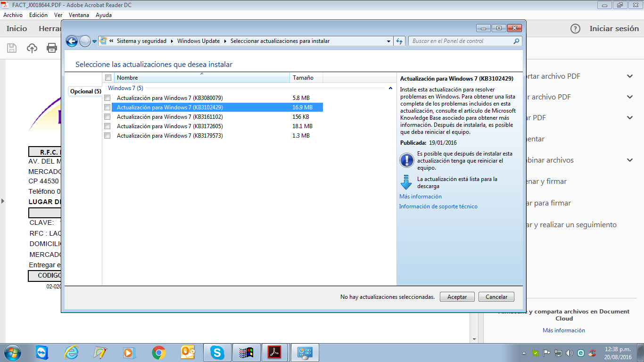
Task: Select the KB3161102 update row text
Action: (170, 117)
